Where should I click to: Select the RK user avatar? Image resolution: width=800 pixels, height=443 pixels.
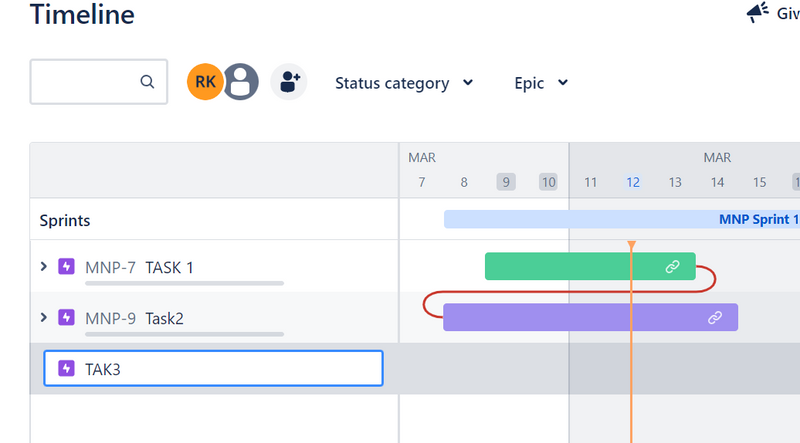click(x=204, y=82)
